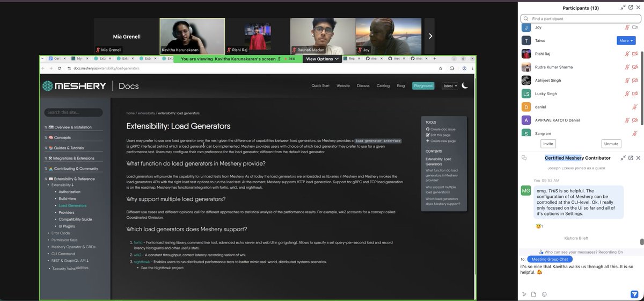Screen dimensions: 644x301
Task: Open Permission Keys in the sidebar
Action: click(64, 240)
